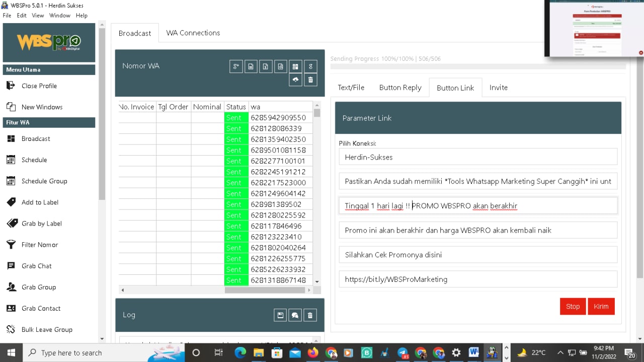644x362 pixels.
Task: Switch to the WA Connections tab
Action: 193,33
